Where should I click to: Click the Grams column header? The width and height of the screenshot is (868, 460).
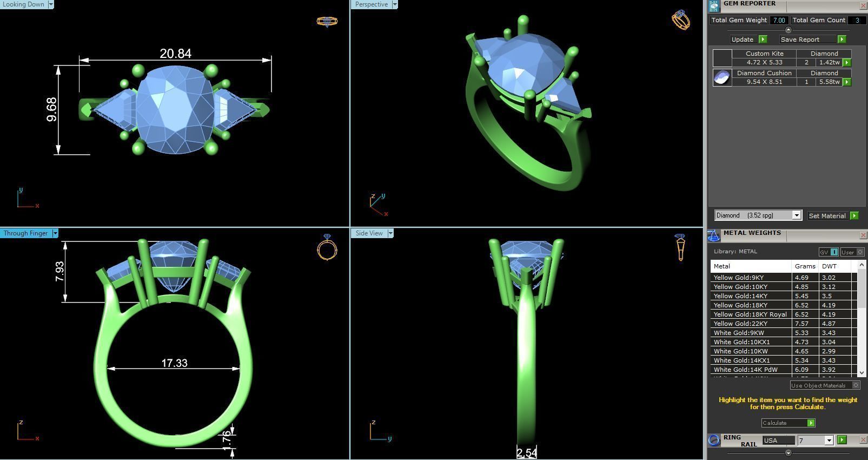805,266
